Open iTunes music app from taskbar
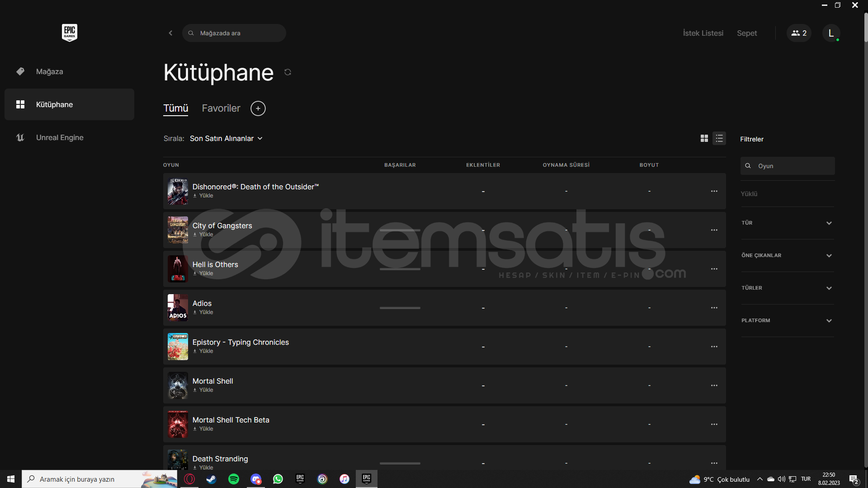The image size is (868, 488). pyautogui.click(x=344, y=479)
